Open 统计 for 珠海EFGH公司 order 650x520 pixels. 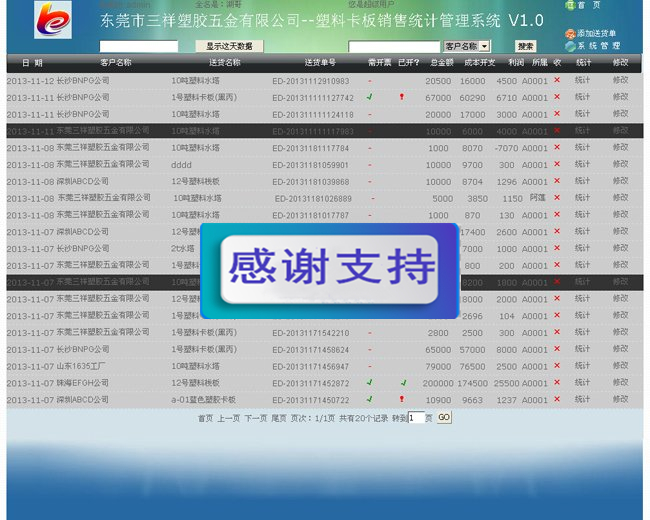click(x=582, y=382)
